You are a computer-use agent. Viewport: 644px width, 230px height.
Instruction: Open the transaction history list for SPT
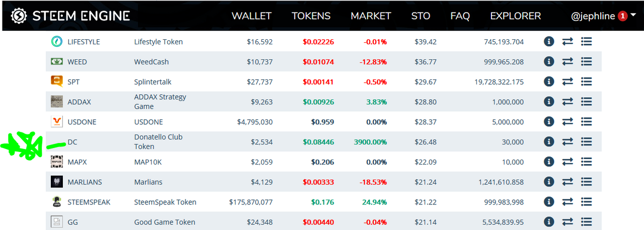coord(586,82)
